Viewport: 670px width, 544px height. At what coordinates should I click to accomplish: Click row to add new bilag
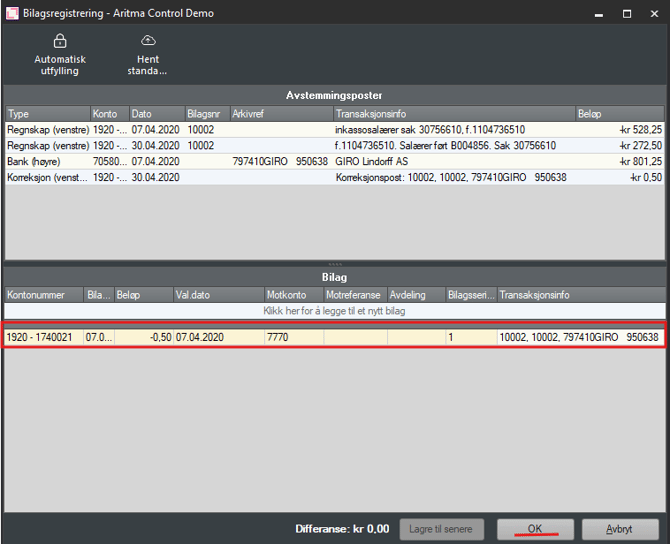pos(334,311)
